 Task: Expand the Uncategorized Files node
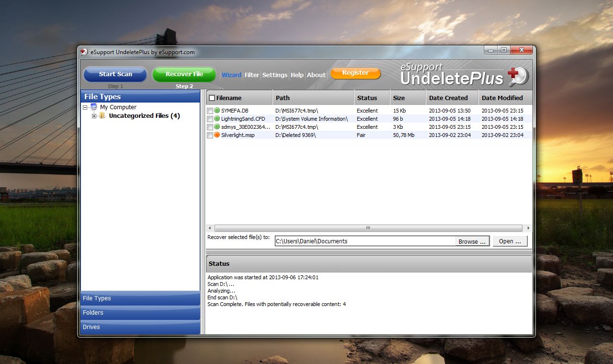pos(94,116)
